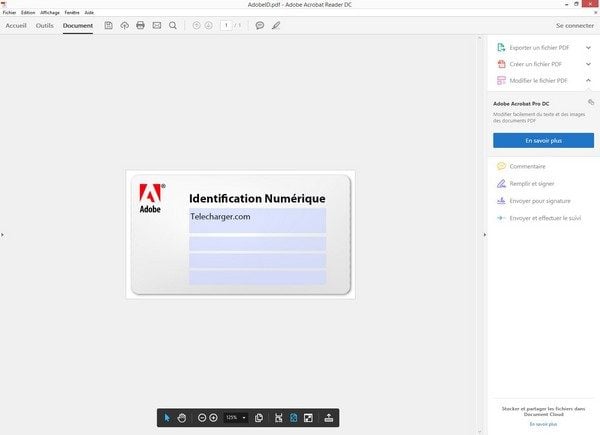Viewport: 600px width, 435px height.
Task: Open the Aide menu
Action: (x=89, y=13)
